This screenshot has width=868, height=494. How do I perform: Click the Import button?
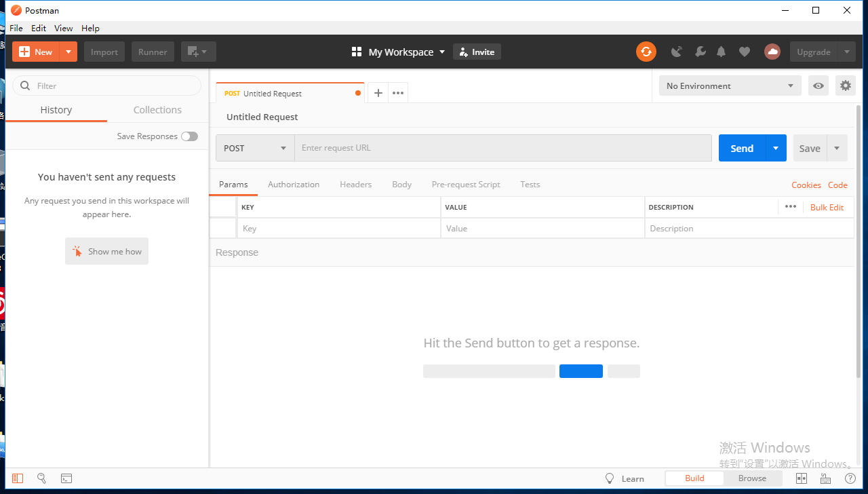104,52
